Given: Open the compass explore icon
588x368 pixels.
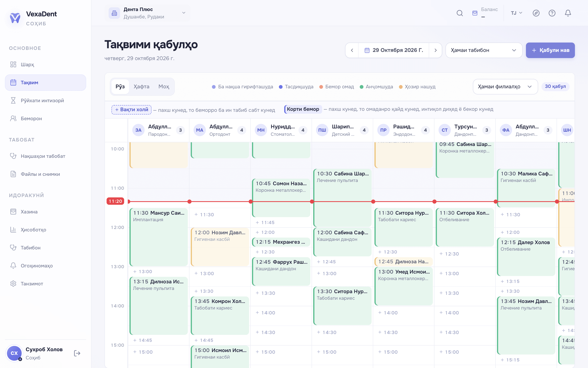Looking at the screenshot, I should 536,13.
